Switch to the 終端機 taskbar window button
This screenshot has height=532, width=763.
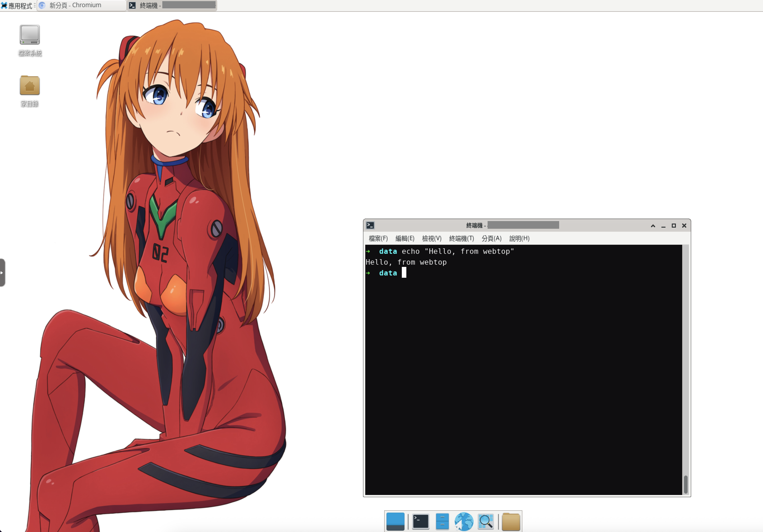click(172, 5)
